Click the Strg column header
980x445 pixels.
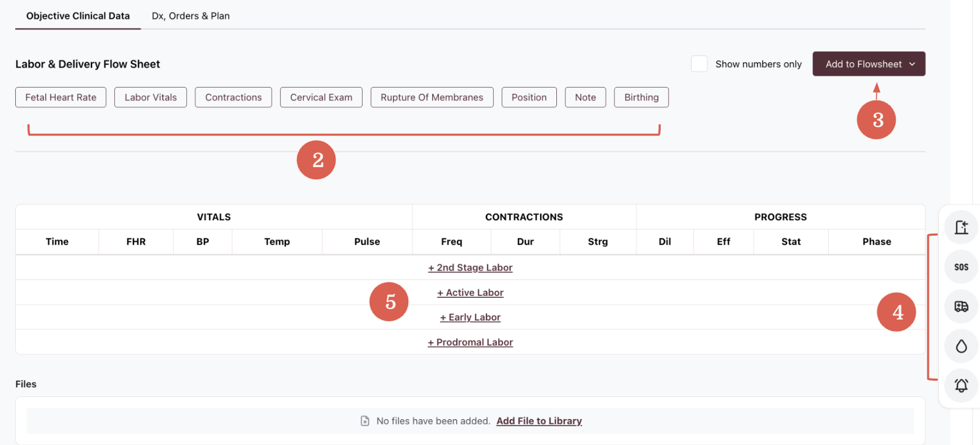(x=598, y=241)
